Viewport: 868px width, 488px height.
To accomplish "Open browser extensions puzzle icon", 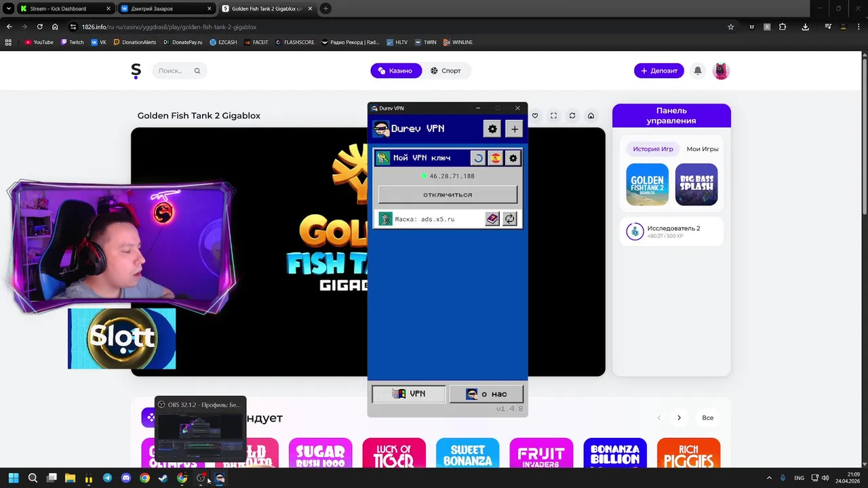I will 783,27.
